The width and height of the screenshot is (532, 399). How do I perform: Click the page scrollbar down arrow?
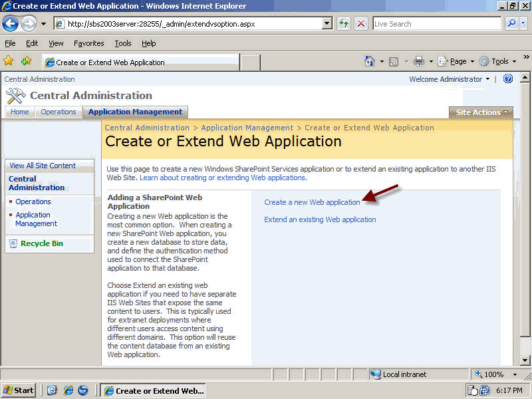click(x=525, y=360)
